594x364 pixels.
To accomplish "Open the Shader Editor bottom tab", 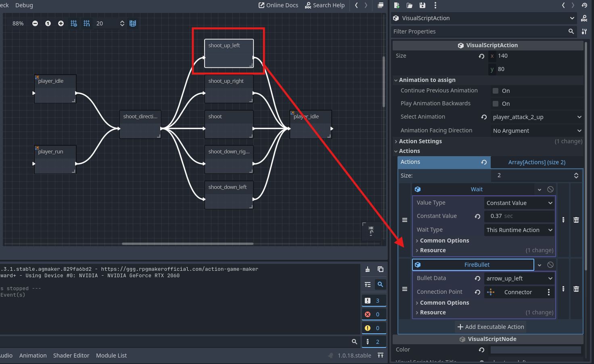I will click(71, 356).
